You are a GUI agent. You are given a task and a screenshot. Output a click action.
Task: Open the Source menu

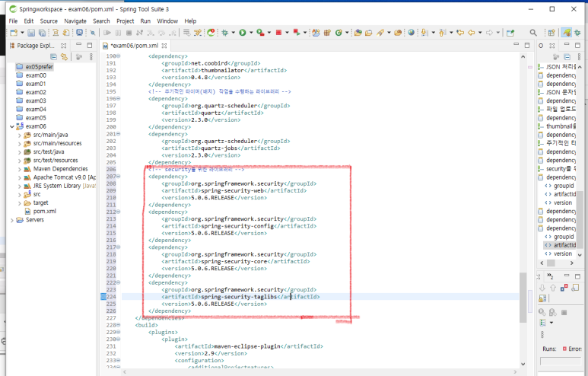49,21
